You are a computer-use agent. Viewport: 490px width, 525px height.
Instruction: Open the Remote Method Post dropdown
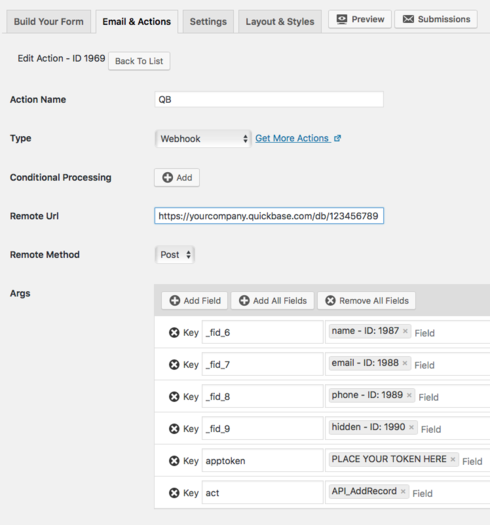175,255
